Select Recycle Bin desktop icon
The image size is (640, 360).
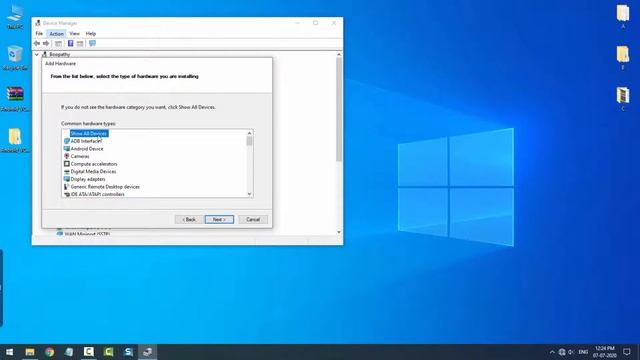15,58
